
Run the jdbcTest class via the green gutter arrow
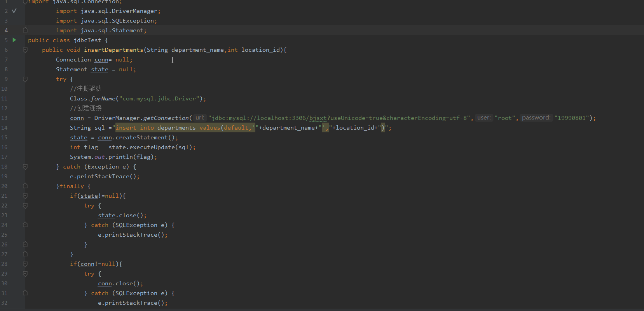click(14, 40)
